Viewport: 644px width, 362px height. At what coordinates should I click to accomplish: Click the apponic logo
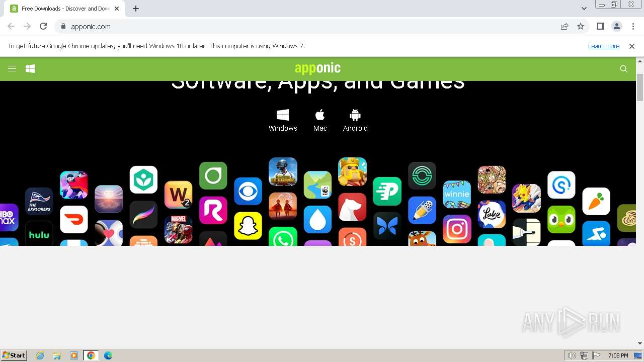(317, 68)
